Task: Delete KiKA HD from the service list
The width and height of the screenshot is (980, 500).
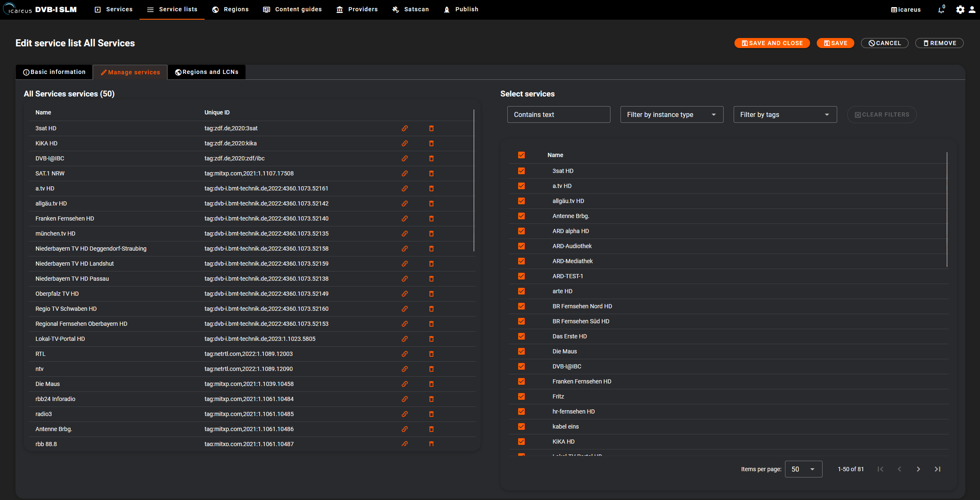Action: [x=431, y=143]
